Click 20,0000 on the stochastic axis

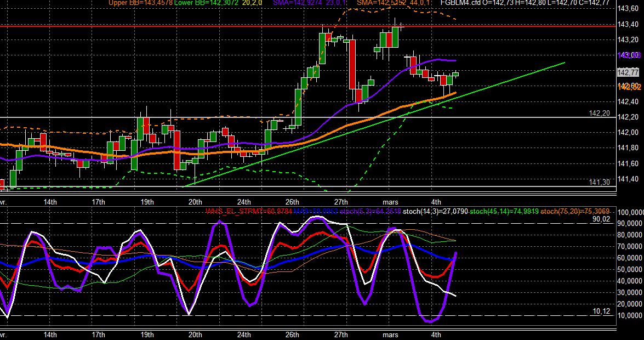pos(630,304)
